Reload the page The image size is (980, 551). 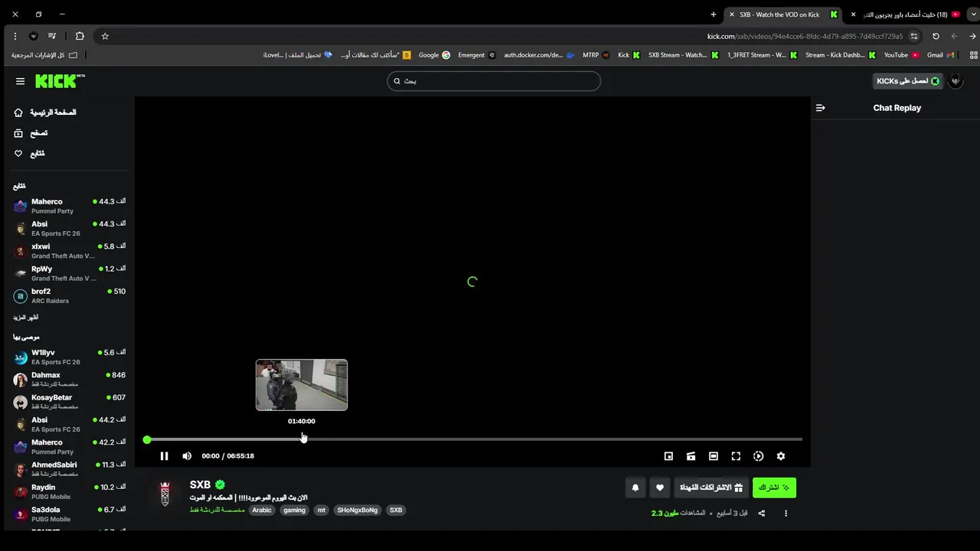pyautogui.click(x=936, y=36)
